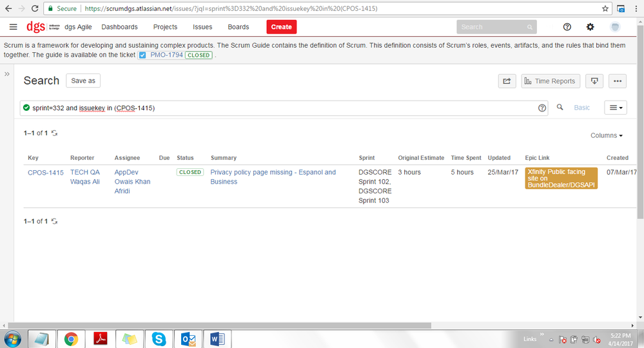The width and height of the screenshot is (644, 348).
Task: Sort by the Summary column header
Action: [224, 158]
